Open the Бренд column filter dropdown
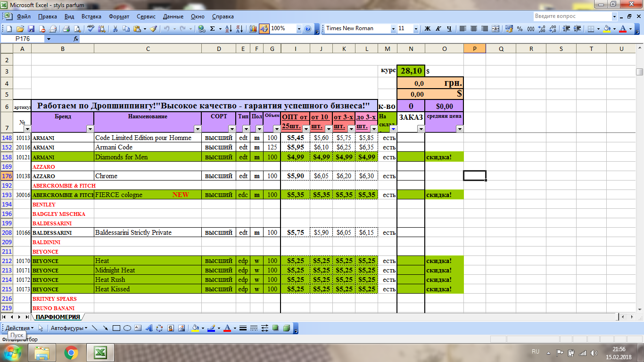This screenshot has width=644, height=362. click(x=90, y=129)
